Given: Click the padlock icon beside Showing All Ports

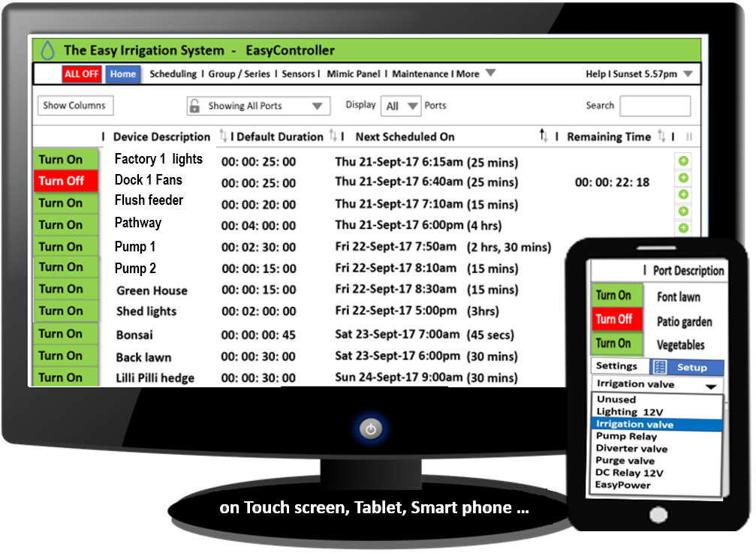Looking at the screenshot, I should (194, 106).
